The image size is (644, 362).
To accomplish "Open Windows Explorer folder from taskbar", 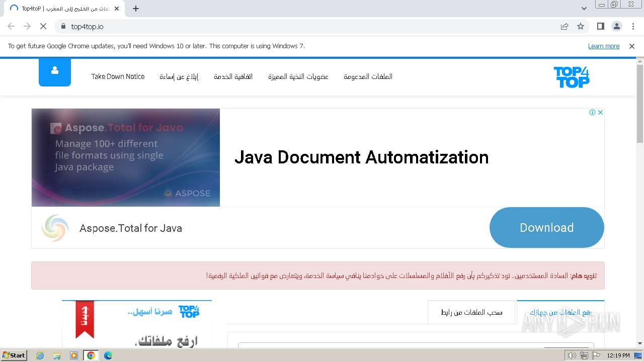I will pyautogui.click(x=57, y=355).
